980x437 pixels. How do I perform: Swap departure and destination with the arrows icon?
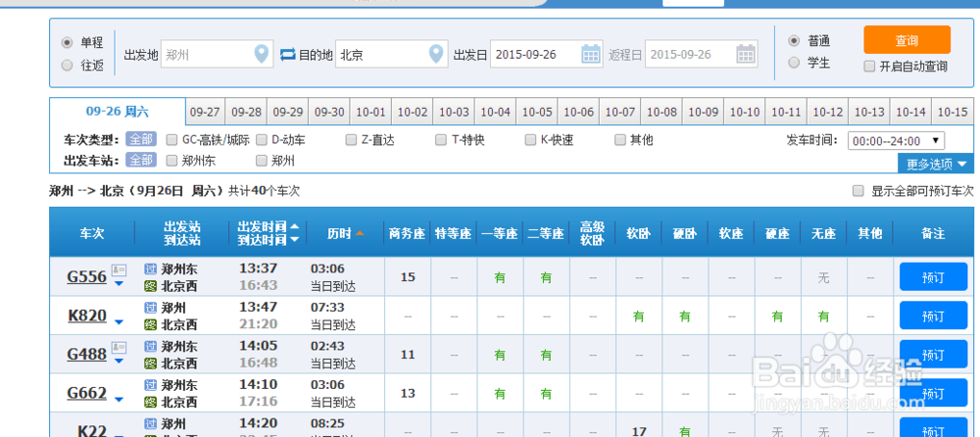[x=287, y=55]
